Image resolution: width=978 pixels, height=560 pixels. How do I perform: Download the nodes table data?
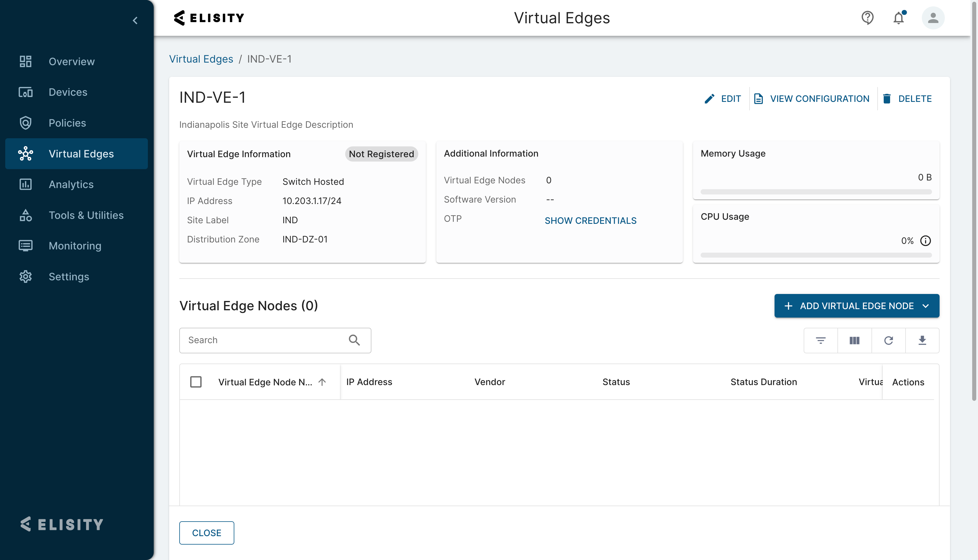[x=922, y=340]
